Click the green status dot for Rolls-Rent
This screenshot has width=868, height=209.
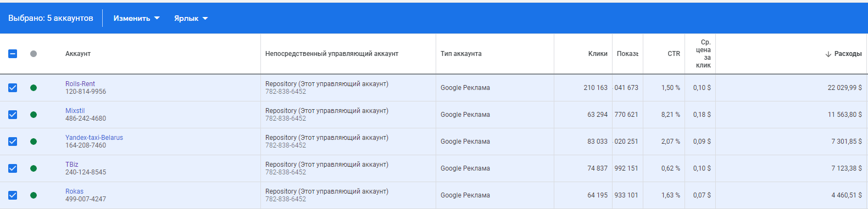34,88
